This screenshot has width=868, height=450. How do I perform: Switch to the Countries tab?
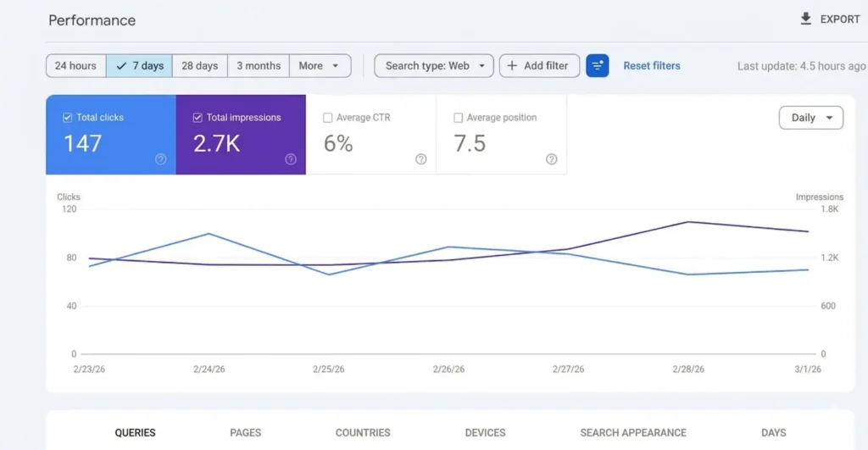pos(363,432)
